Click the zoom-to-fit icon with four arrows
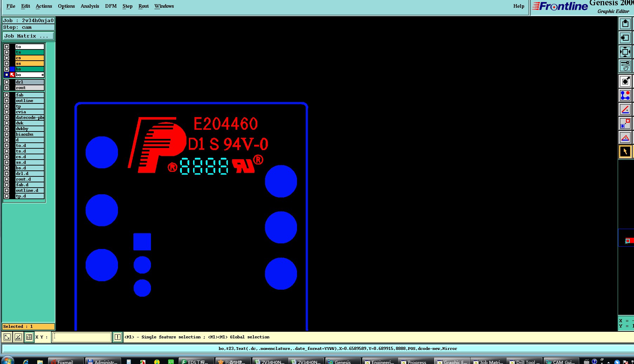This screenshot has height=364, width=634. click(625, 52)
